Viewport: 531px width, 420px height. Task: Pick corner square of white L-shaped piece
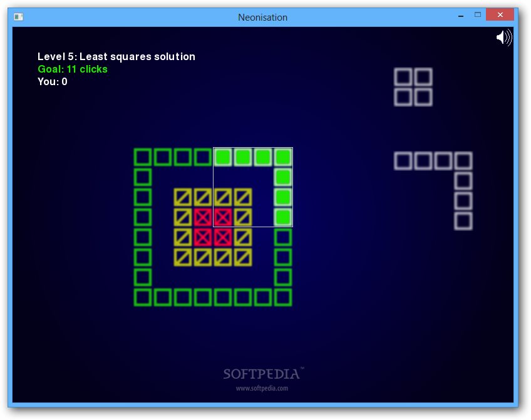click(463, 161)
